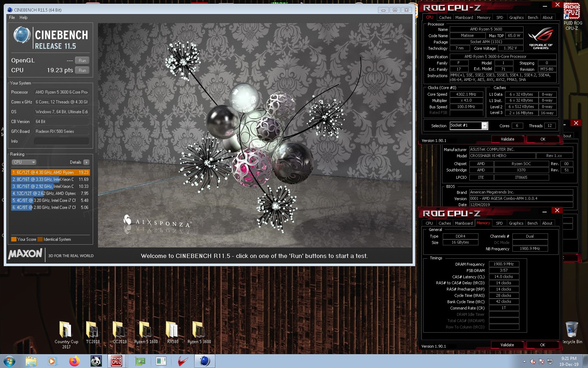Click Validate in the top CPU-Z window

coord(507,139)
